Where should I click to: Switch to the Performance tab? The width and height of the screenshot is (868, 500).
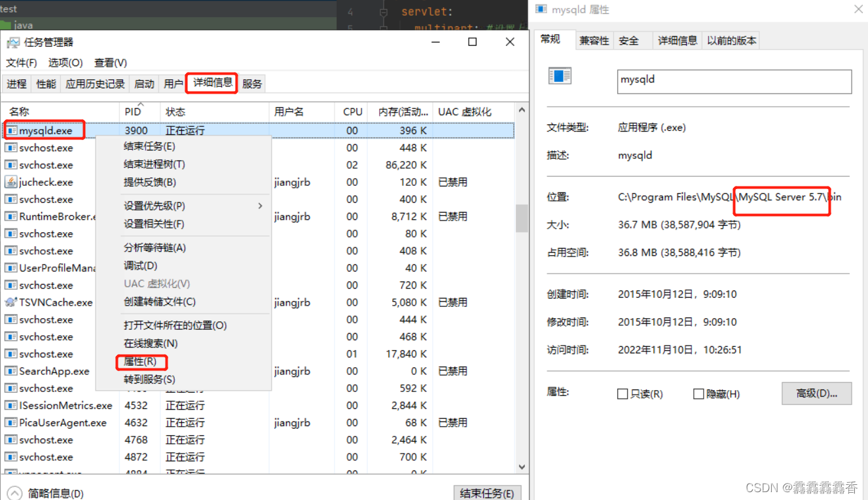46,84
